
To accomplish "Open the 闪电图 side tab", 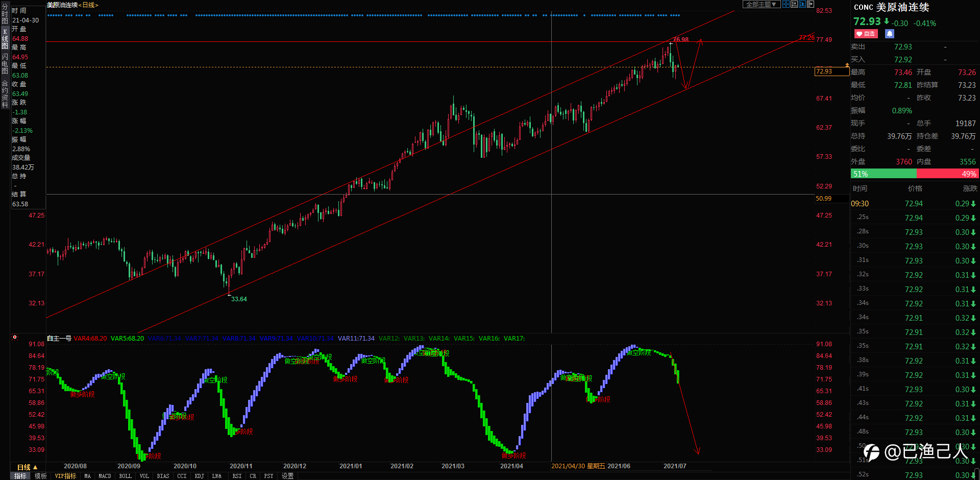I will [5, 64].
